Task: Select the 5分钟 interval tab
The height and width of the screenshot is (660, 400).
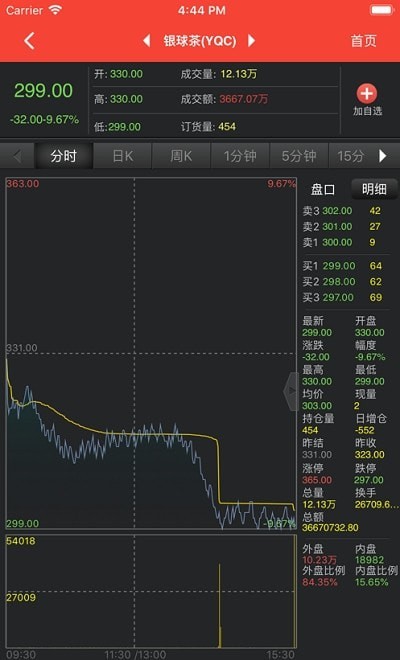Action: (299, 156)
